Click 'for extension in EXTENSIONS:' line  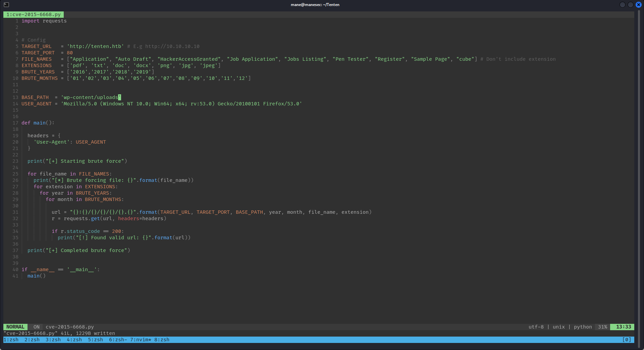point(76,187)
